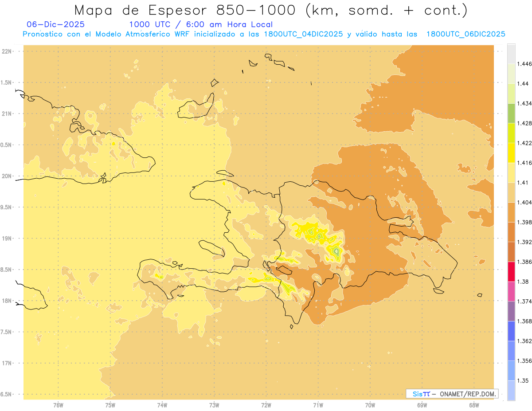The height and width of the screenshot is (411, 532).
Task: Pick the pink 1.374–1.38 legend swatch
Action: point(511,291)
